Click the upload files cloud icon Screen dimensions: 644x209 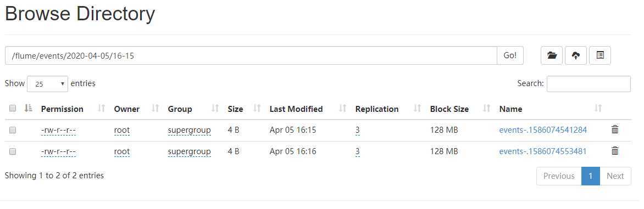click(x=576, y=55)
